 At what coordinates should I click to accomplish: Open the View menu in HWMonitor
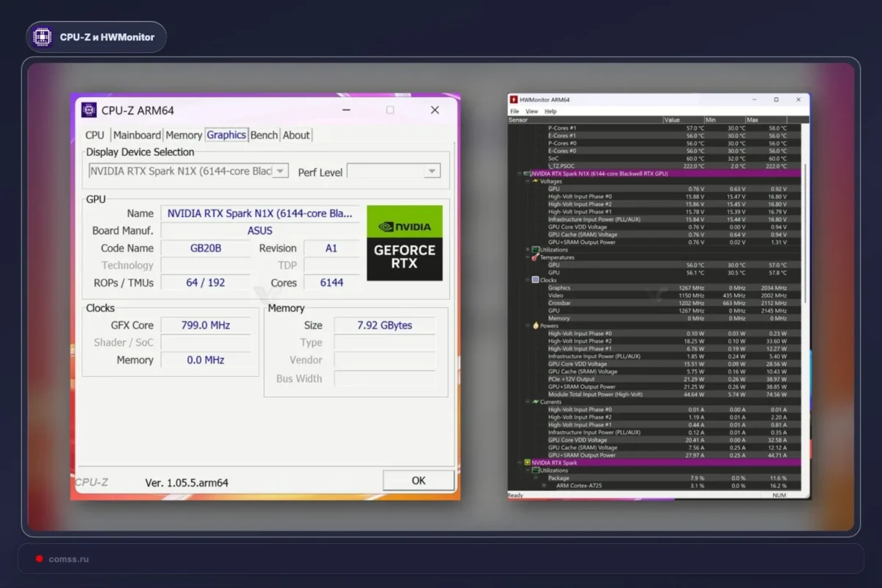coord(531,112)
